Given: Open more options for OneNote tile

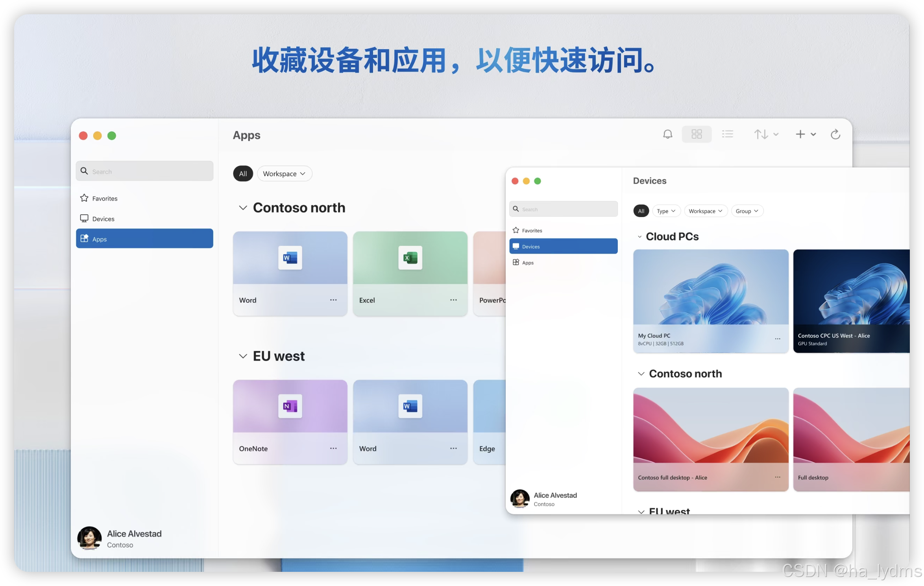Looking at the screenshot, I should pyautogui.click(x=333, y=448).
